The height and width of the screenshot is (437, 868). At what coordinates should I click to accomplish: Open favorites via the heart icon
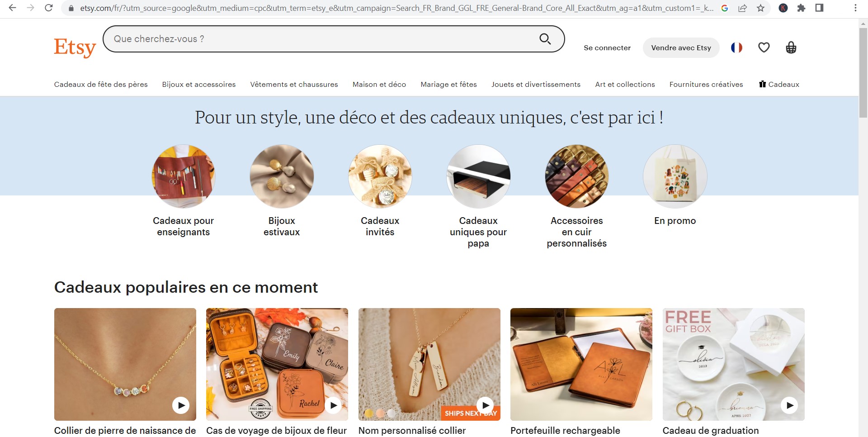point(764,47)
